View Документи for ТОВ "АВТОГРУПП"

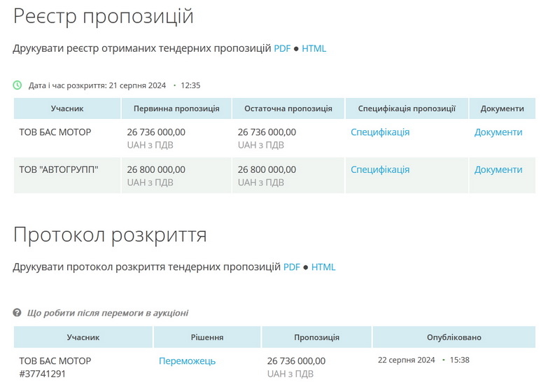tap(498, 169)
